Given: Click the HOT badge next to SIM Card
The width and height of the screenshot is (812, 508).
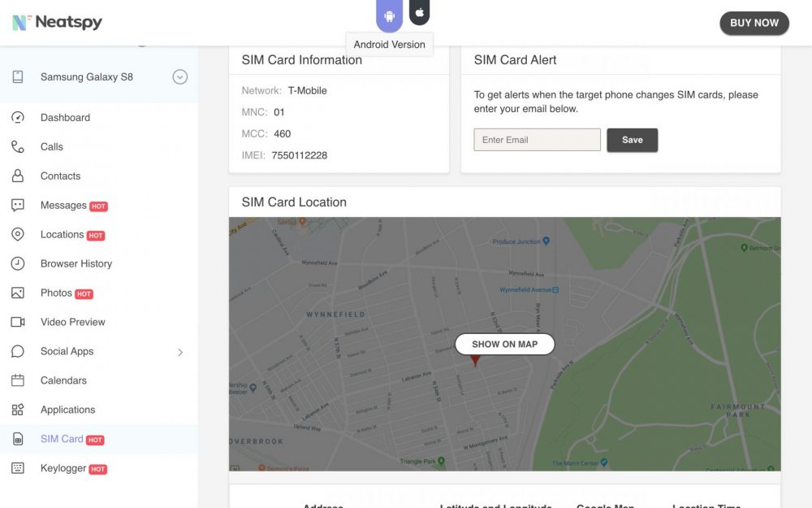Looking at the screenshot, I should pos(95,440).
